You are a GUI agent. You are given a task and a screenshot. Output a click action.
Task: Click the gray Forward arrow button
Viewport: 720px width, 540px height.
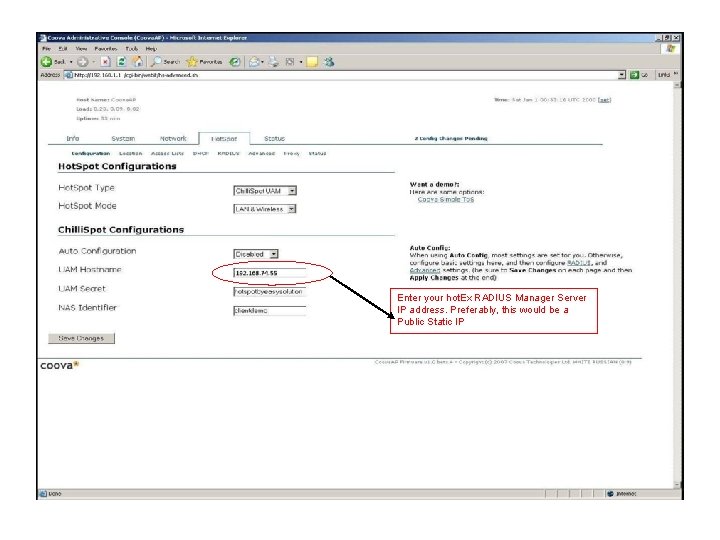[x=83, y=62]
